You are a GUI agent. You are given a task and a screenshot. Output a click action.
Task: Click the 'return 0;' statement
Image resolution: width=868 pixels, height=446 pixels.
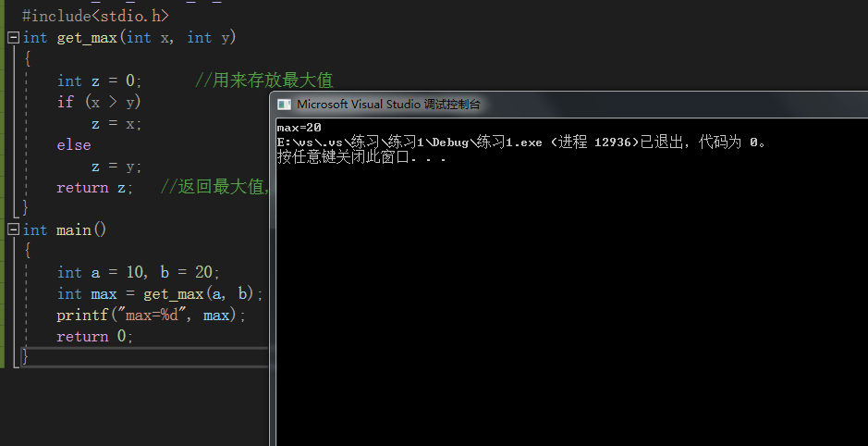[x=94, y=337]
